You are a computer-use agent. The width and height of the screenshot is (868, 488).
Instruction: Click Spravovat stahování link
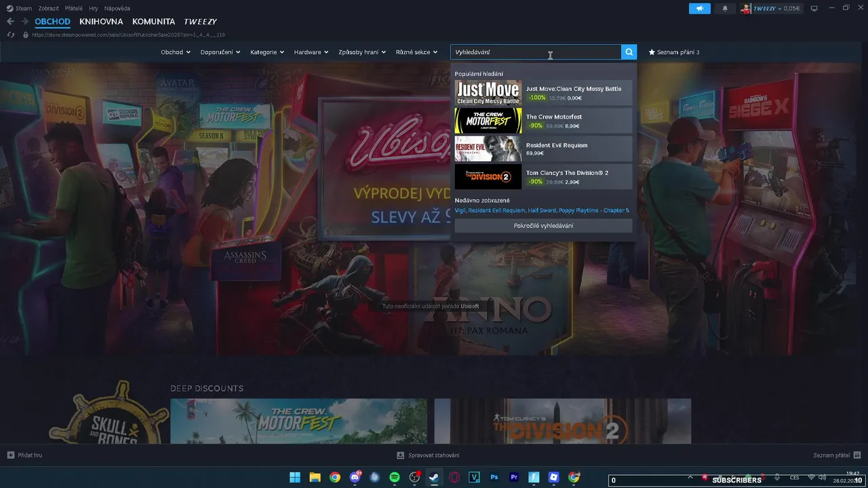click(x=433, y=455)
